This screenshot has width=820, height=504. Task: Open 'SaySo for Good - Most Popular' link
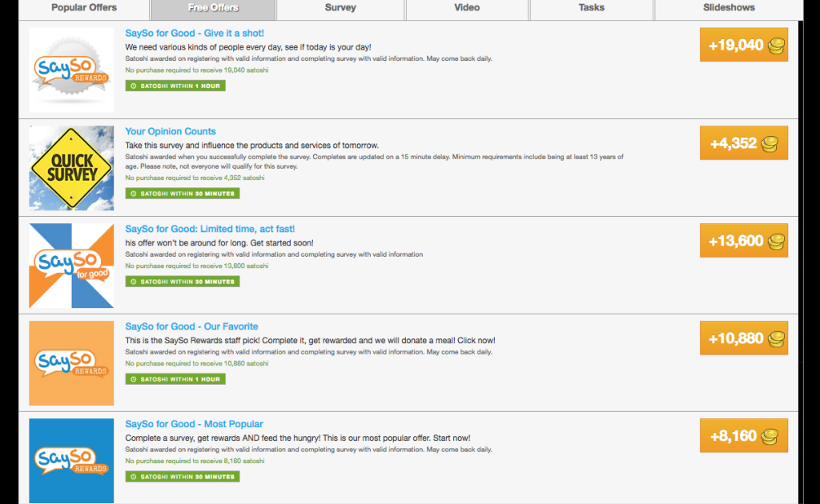pyautogui.click(x=194, y=424)
